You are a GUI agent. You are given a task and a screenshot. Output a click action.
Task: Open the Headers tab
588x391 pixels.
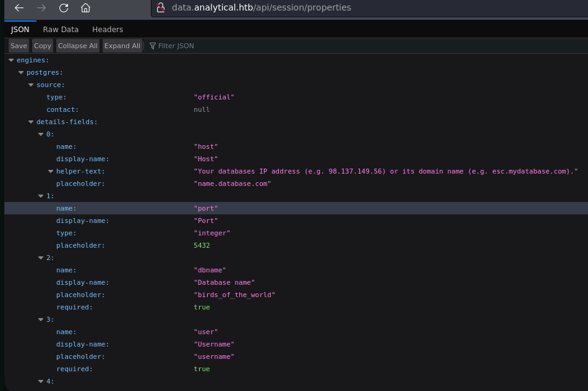[108, 29]
